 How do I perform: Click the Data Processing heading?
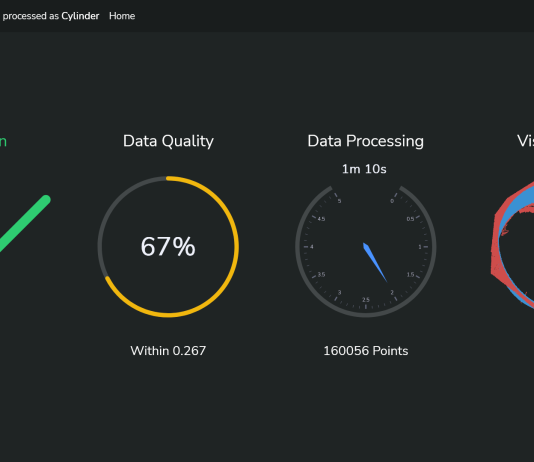click(x=365, y=141)
